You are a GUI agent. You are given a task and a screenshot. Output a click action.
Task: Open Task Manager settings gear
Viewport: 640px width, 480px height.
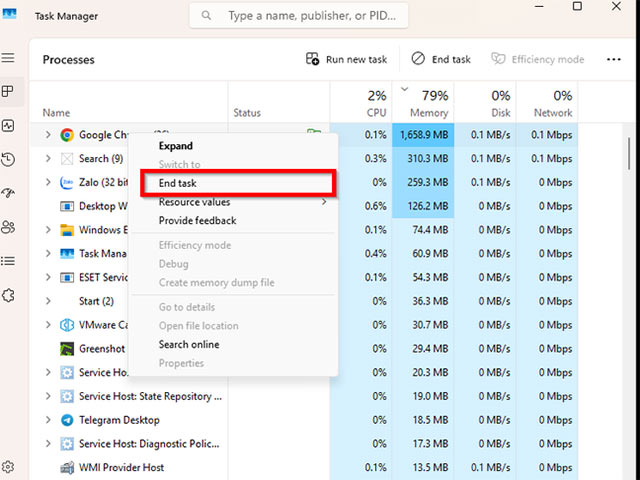[x=8, y=467]
